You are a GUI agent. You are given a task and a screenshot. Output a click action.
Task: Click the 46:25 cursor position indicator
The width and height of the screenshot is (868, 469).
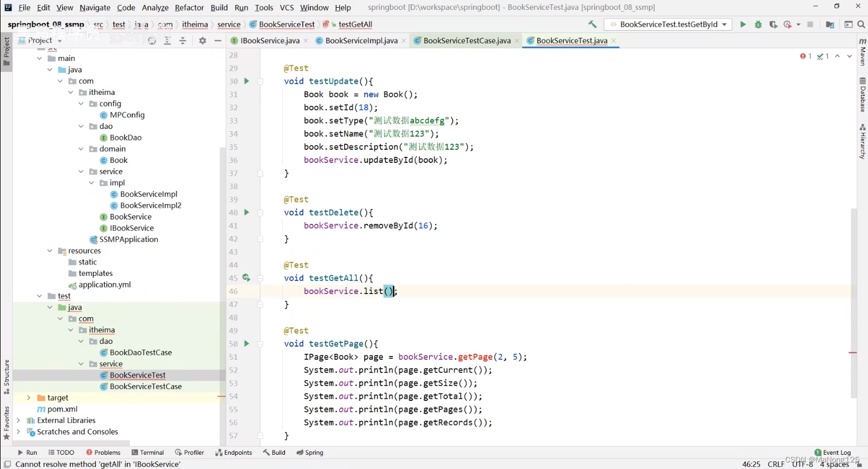(x=751, y=464)
